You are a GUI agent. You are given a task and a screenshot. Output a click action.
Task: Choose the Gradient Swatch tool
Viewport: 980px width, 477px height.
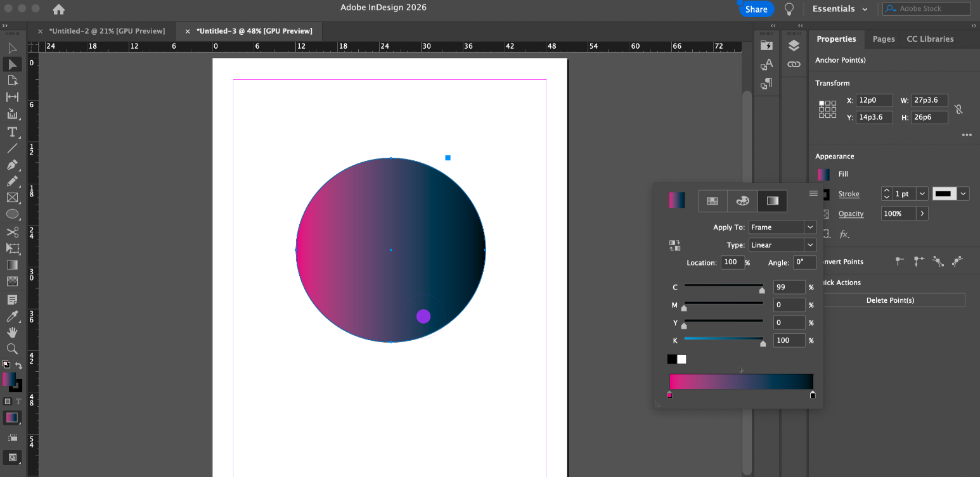[x=12, y=265]
